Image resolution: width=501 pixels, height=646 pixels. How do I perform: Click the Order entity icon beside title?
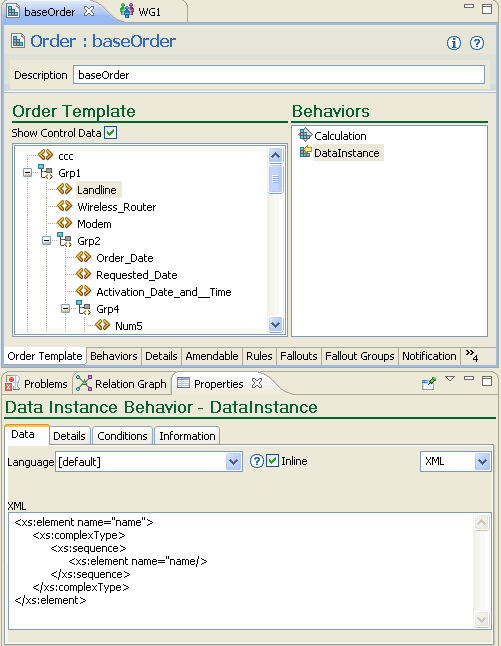point(18,41)
